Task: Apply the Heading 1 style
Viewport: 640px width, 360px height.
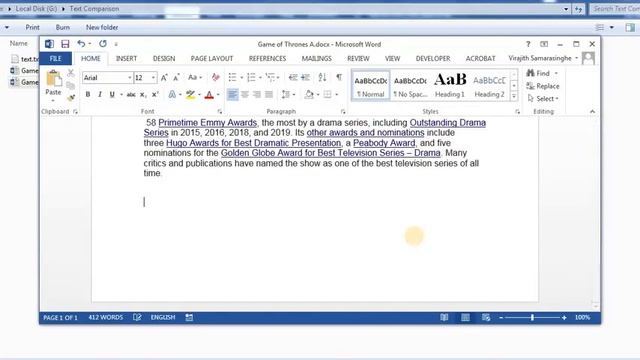Action: (450, 85)
